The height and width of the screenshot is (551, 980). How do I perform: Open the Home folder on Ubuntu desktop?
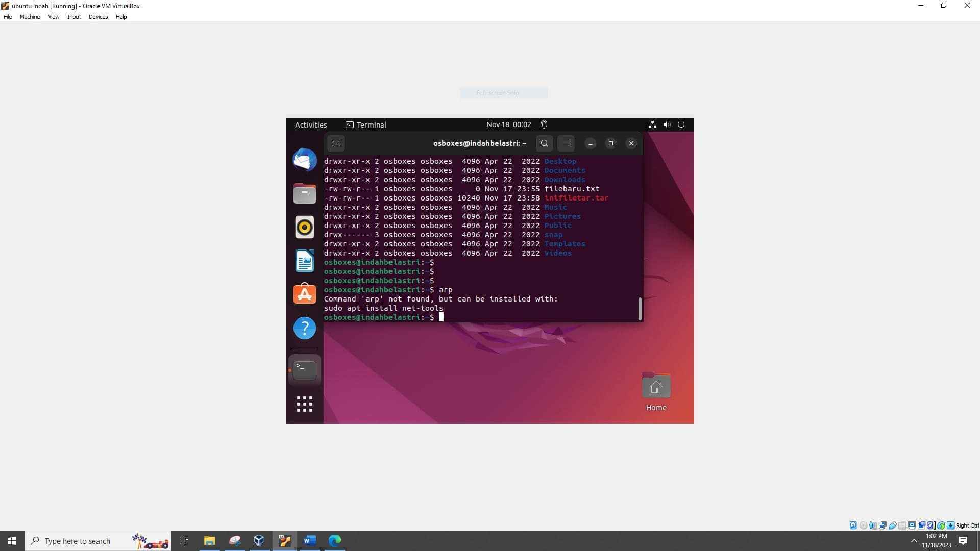[656, 392]
